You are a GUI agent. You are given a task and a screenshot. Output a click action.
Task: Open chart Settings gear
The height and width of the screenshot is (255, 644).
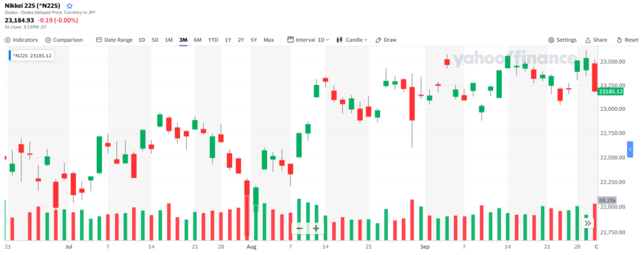(563, 40)
